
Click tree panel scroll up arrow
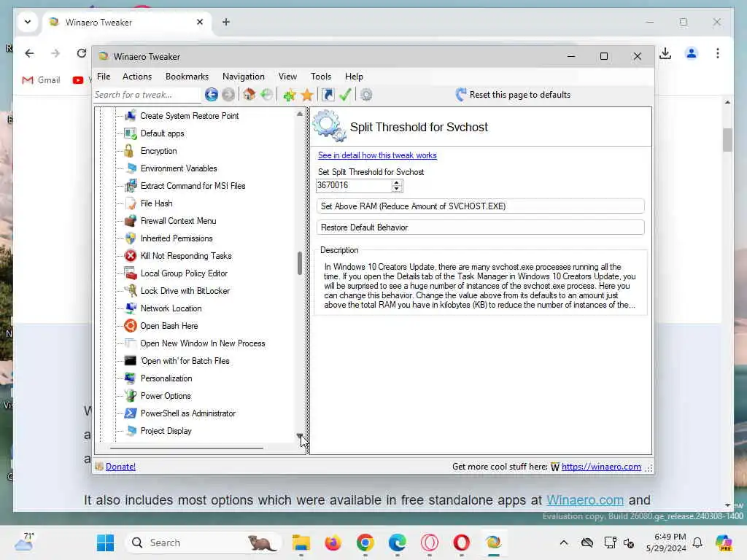300,114
